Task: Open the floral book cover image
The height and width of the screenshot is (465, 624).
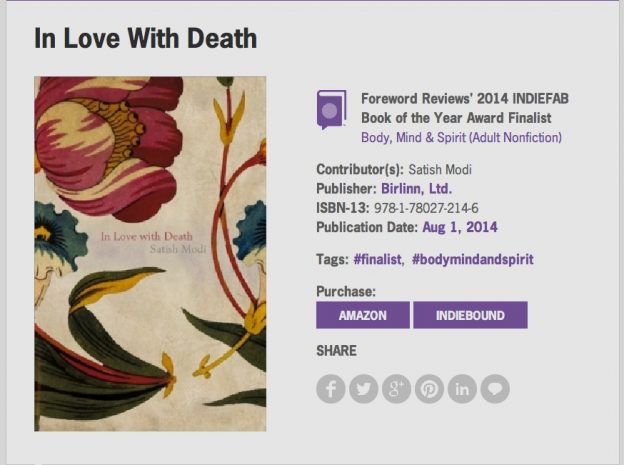Action: click(x=150, y=254)
